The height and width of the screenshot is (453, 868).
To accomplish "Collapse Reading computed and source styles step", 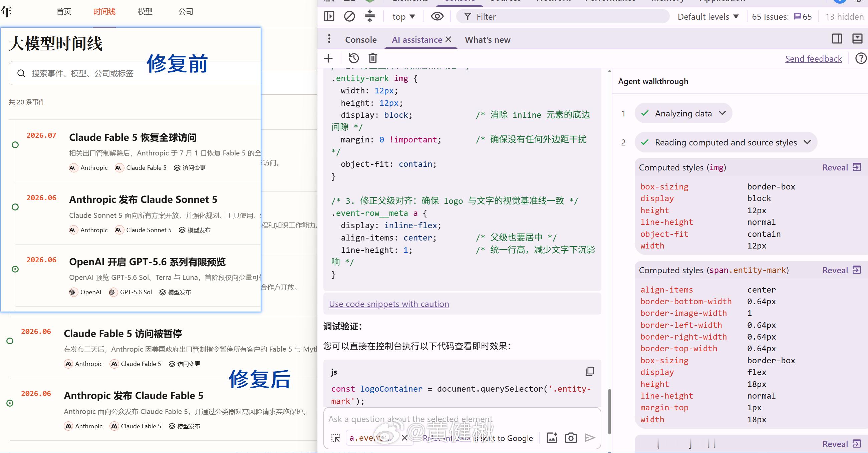I will [726, 142].
